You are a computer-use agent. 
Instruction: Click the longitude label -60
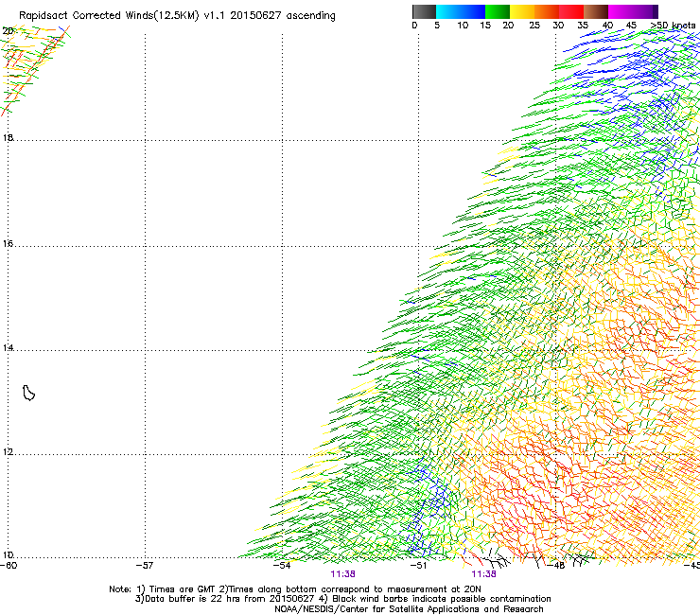click(x=9, y=565)
